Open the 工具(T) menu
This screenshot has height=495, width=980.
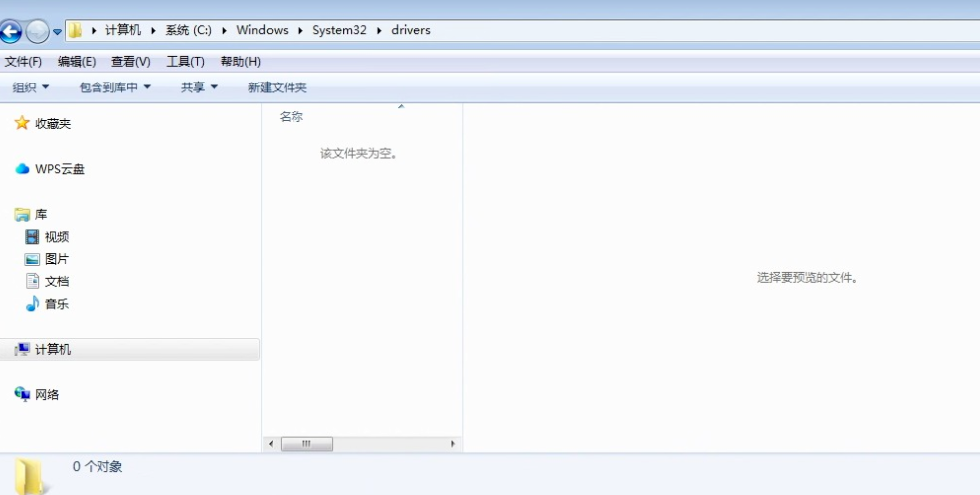[186, 62]
